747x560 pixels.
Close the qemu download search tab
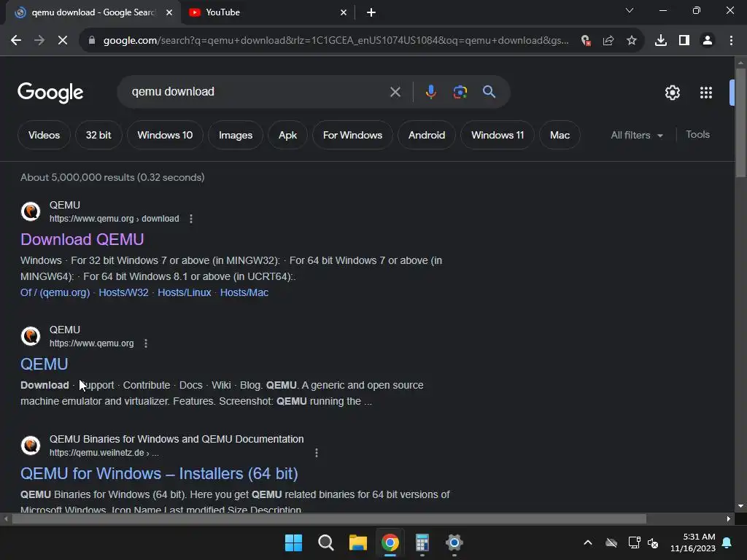[x=169, y=12]
